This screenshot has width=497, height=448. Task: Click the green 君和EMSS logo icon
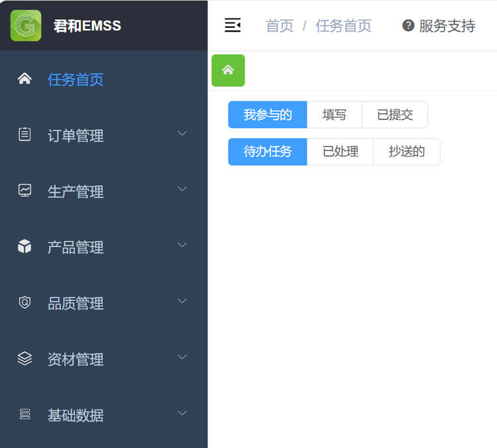26,26
